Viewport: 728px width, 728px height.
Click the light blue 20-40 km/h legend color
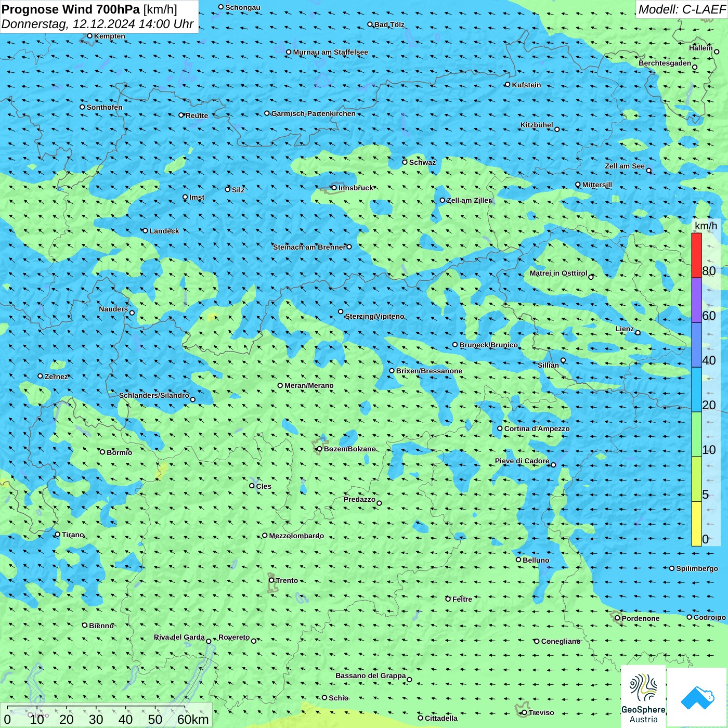tap(696, 389)
